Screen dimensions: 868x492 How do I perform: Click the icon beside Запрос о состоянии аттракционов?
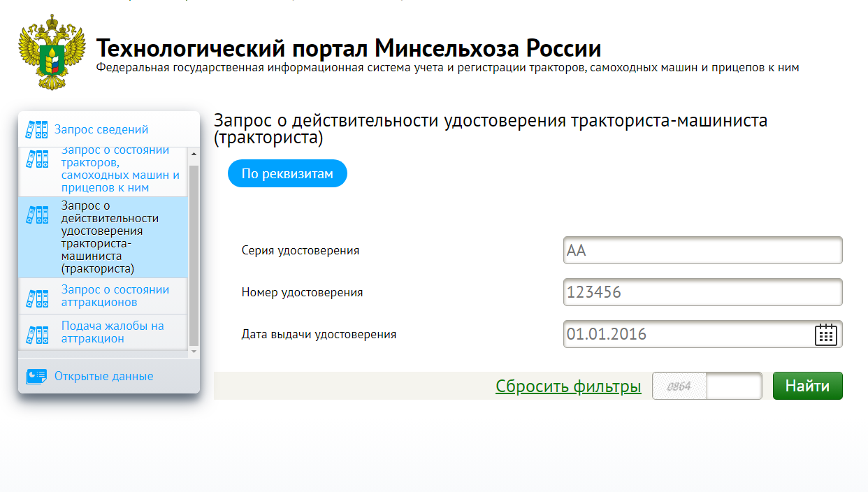click(x=37, y=298)
